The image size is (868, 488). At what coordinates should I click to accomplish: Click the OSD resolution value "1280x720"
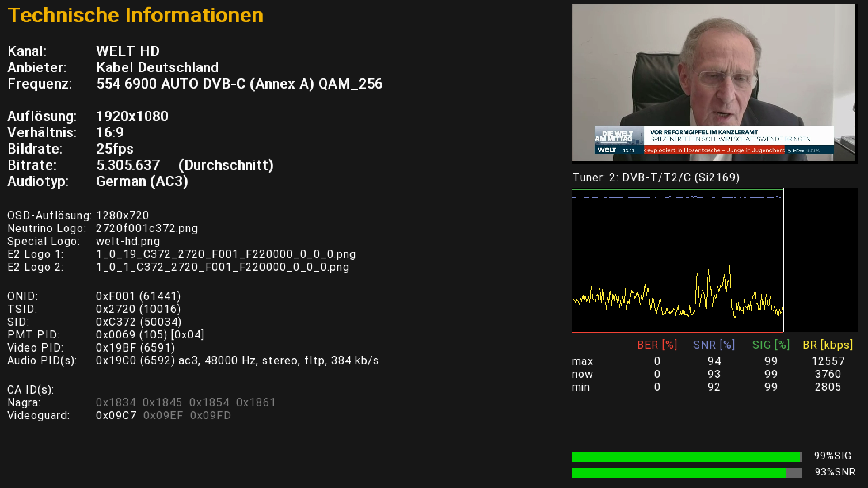click(123, 216)
